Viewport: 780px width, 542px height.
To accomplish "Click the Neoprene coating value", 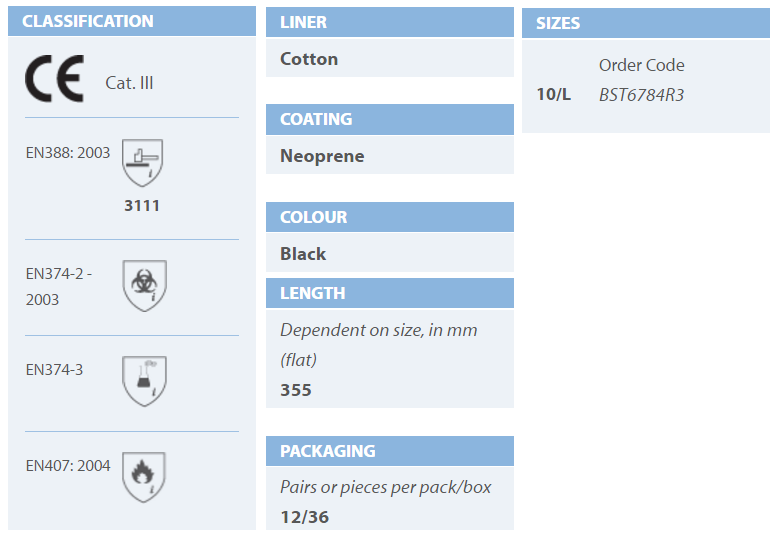I will 322,156.
